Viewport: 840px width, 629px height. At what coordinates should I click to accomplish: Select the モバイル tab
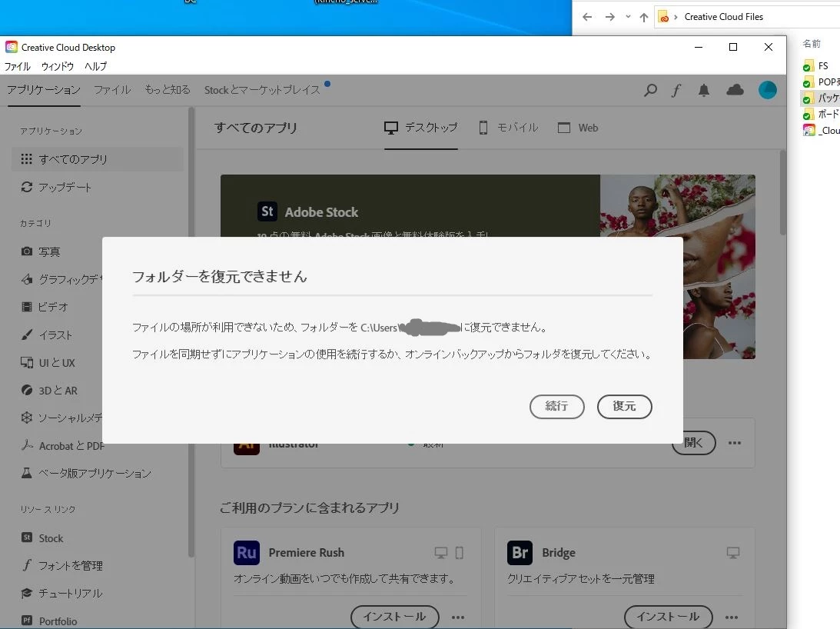click(x=509, y=128)
